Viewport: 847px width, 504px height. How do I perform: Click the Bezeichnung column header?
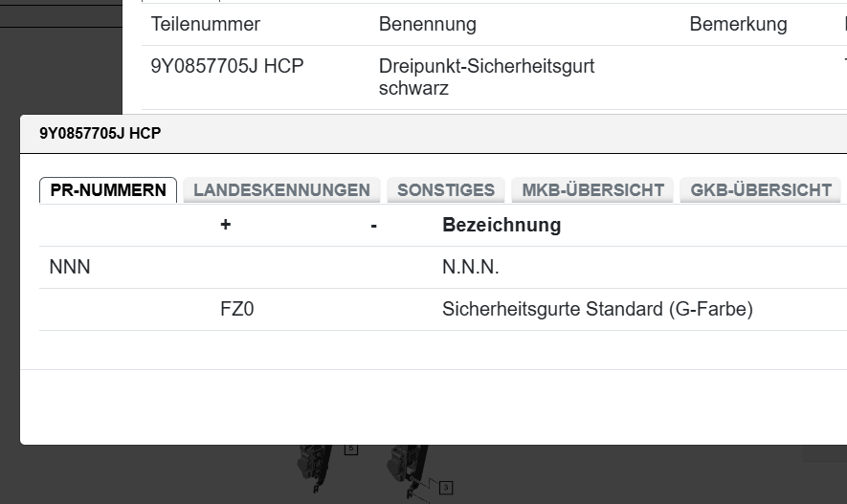(502, 226)
